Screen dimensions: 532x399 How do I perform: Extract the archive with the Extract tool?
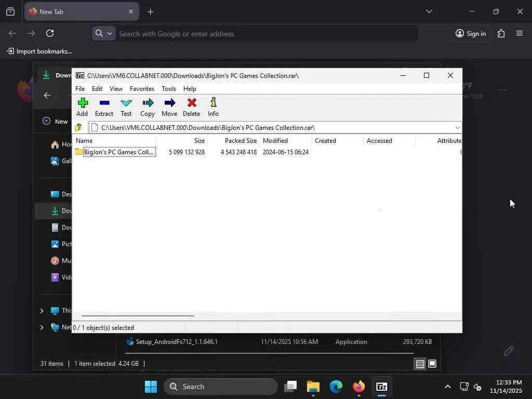(x=104, y=107)
